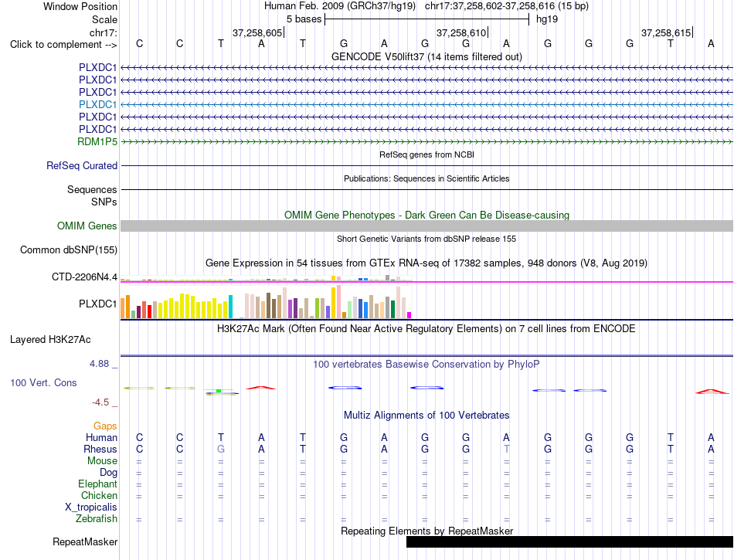
Task: Select the RDM1P5 gene label
Action: [x=97, y=141]
